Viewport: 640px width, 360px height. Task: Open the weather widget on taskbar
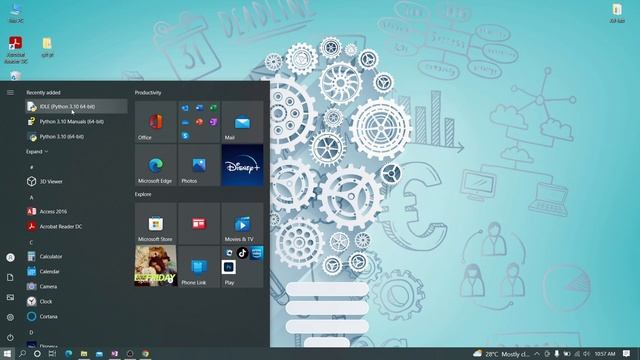[501, 354]
